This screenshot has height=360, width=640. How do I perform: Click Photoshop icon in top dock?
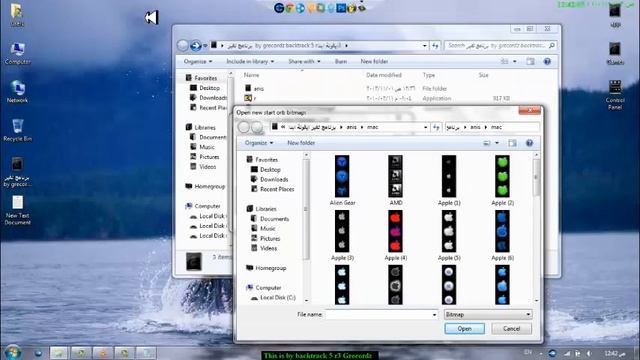pyautogui.click(x=341, y=8)
